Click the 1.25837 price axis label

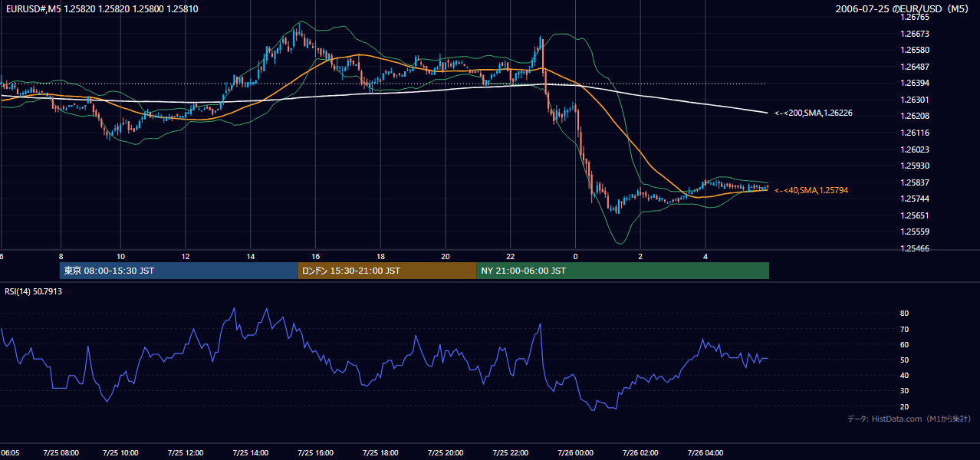coord(916,182)
